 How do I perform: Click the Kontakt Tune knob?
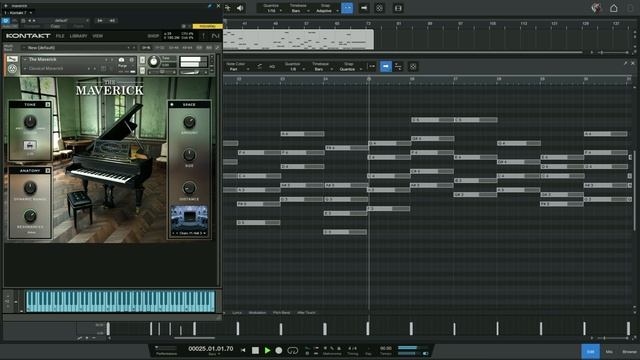tap(153, 62)
